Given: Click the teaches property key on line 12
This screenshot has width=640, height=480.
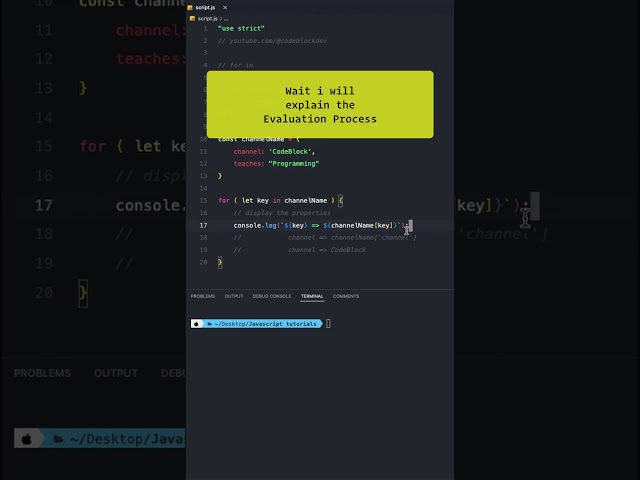Looking at the screenshot, I should pyautogui.click(x=249, y=164).
